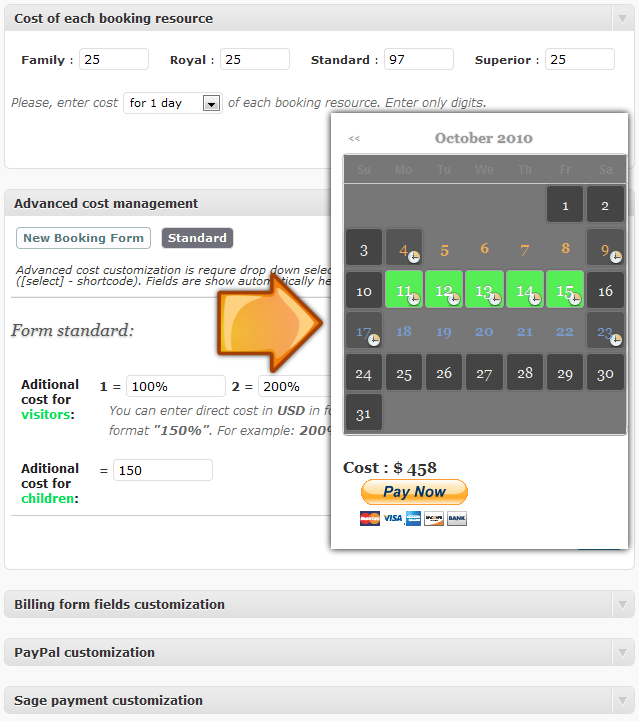This screenshot has width=639, height=721.
Task: Click the Pay Now button
Action: click(x=414, y=492)
